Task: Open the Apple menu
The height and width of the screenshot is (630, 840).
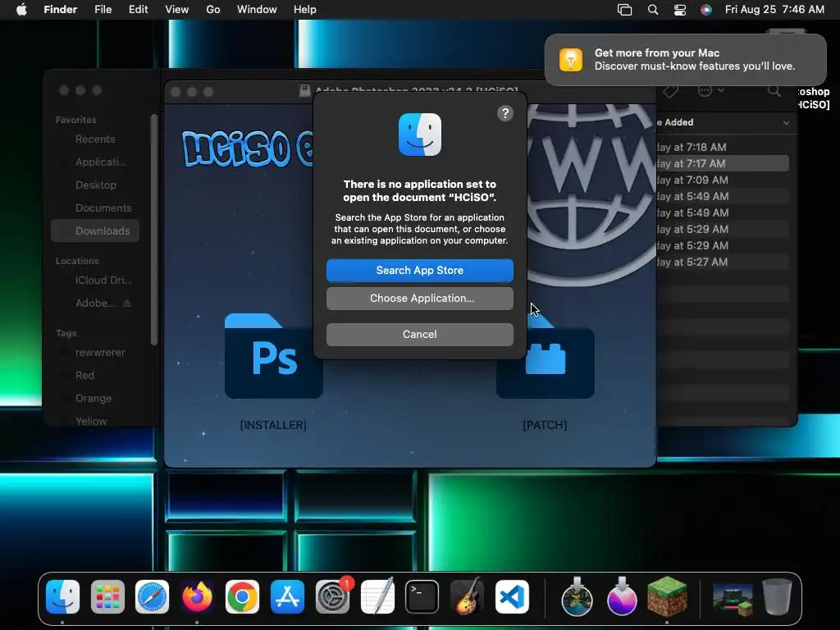Action: coord(21,10)
